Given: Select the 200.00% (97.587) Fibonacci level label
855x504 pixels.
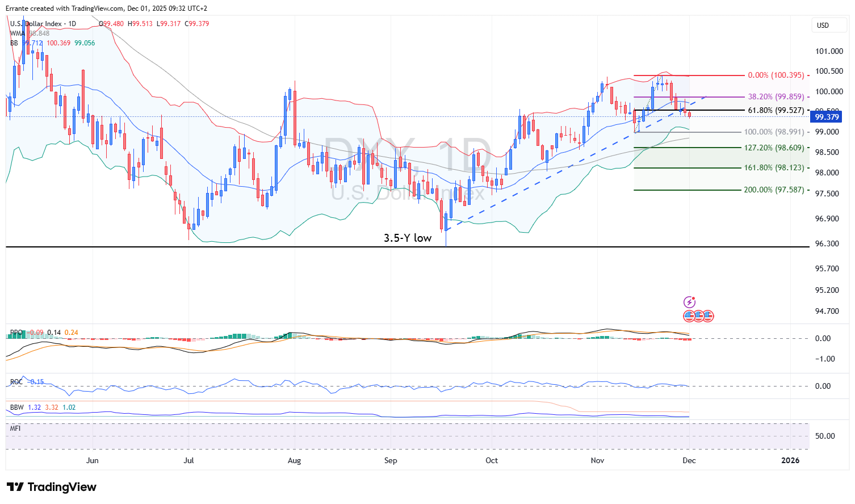Looking at the screenshot, I should point(773,190).
